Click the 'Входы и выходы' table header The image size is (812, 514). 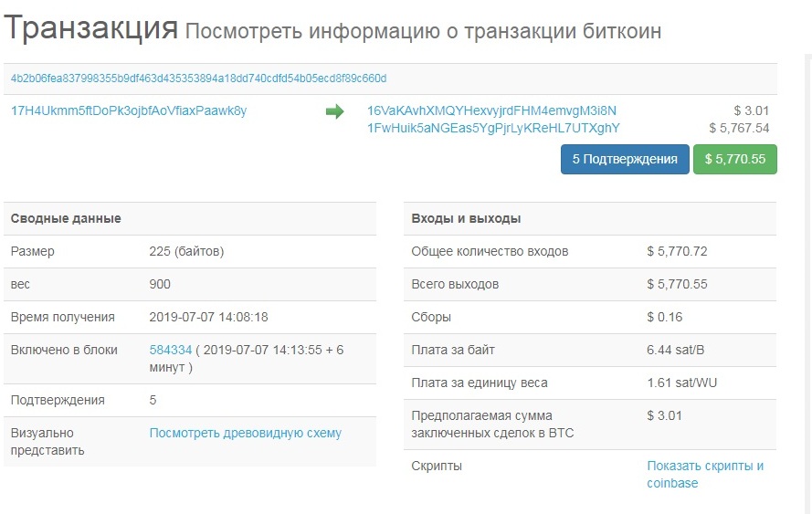point(466,219)
